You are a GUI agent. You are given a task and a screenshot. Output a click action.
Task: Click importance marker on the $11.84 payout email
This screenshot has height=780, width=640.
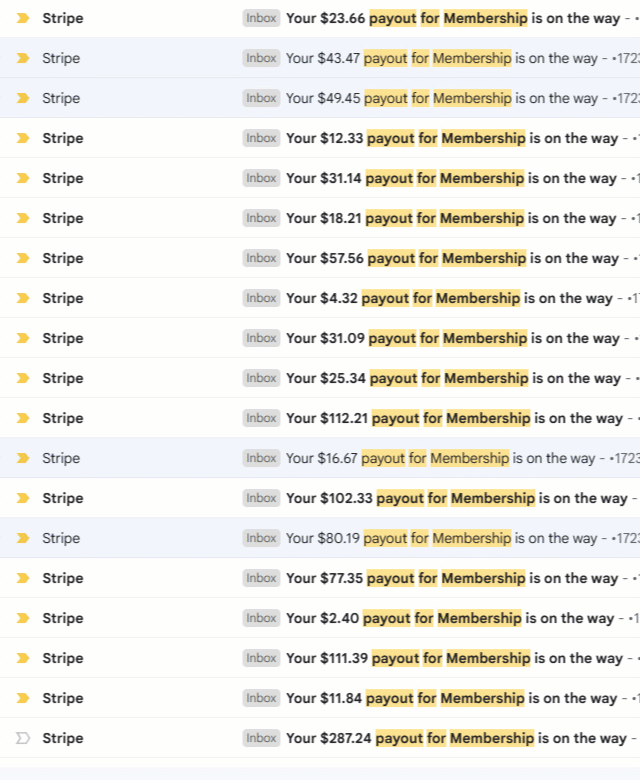click(23, 698)
